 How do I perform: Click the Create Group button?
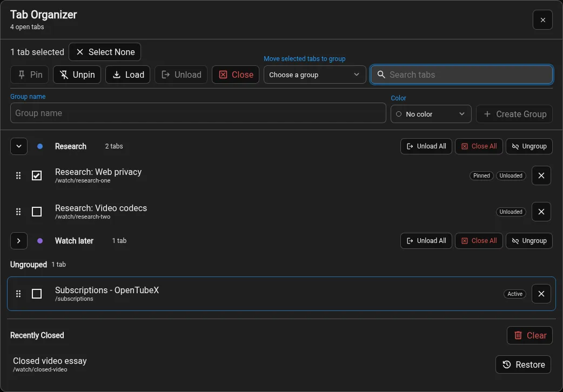pos(514,114)
